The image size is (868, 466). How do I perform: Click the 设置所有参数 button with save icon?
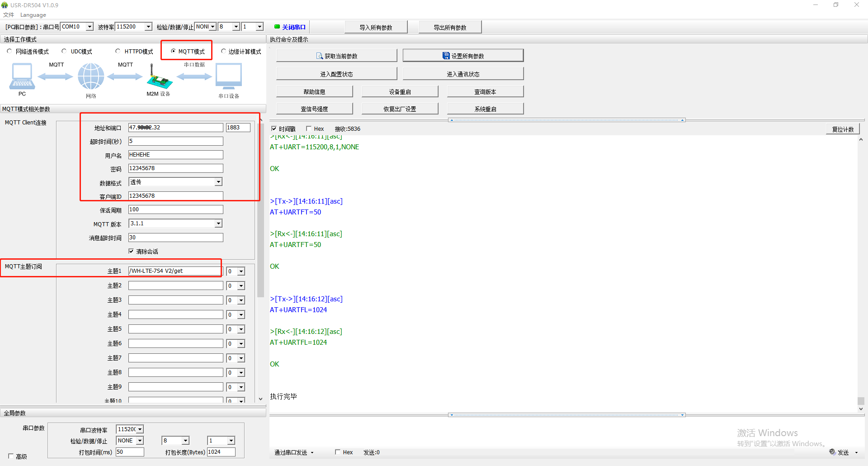click(x=463, y=56)
